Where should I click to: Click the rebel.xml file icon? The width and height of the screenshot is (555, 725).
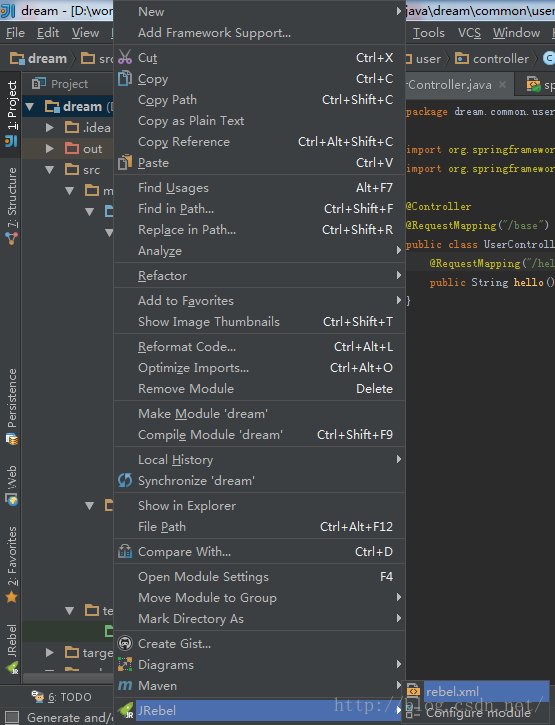[x=413, y=691]
